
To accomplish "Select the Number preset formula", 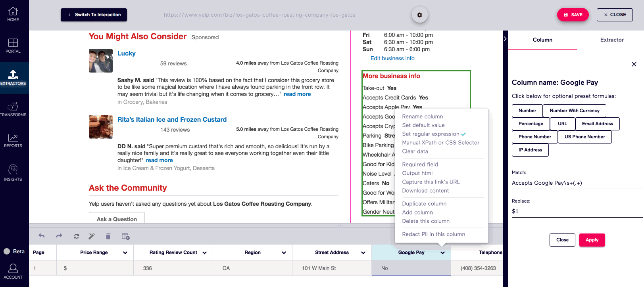I will tap(527, 111).
